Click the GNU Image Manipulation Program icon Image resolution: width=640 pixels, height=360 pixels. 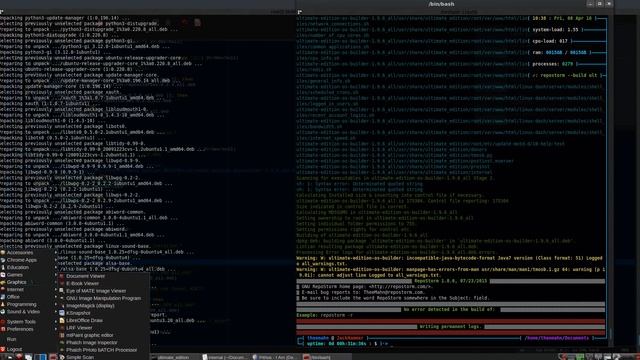coord(62,298)
